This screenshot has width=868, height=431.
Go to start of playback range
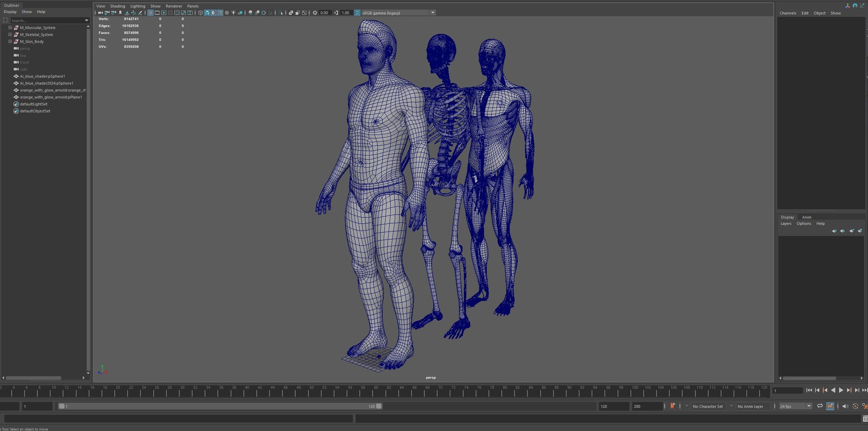[809, 390]
